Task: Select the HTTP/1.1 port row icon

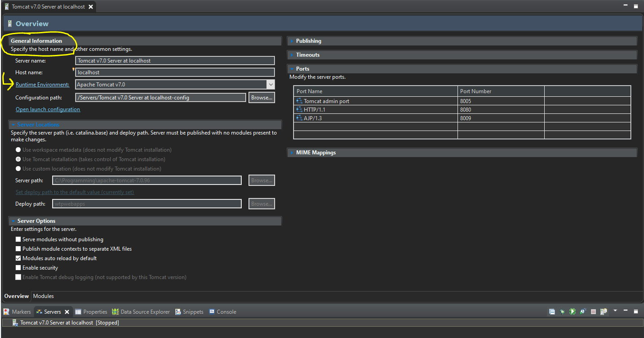Action: [299, 110]
